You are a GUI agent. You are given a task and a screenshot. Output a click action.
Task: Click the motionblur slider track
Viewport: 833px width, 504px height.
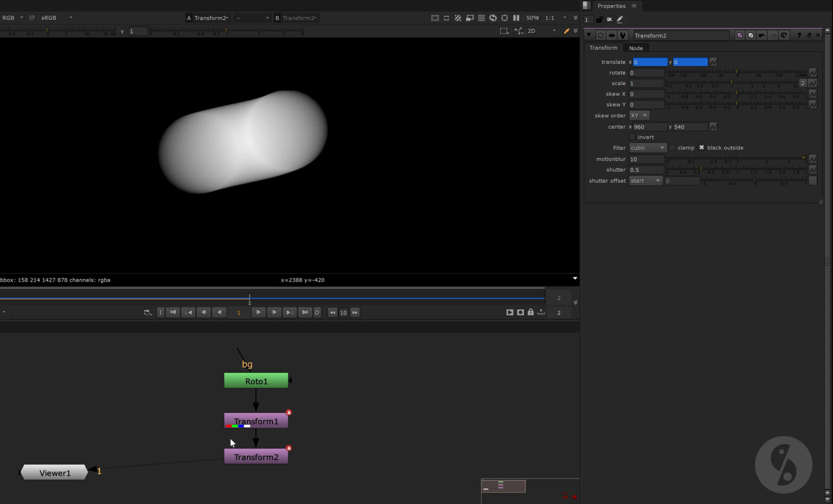736,159
